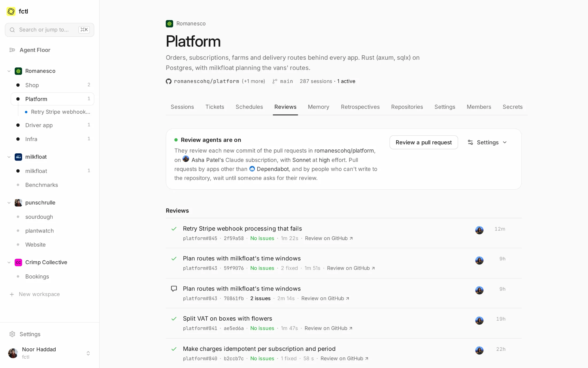Click the GitHub icon beside romanescohq/platform
The width and height of the screenshot is (588, 368).
point(168,81)
